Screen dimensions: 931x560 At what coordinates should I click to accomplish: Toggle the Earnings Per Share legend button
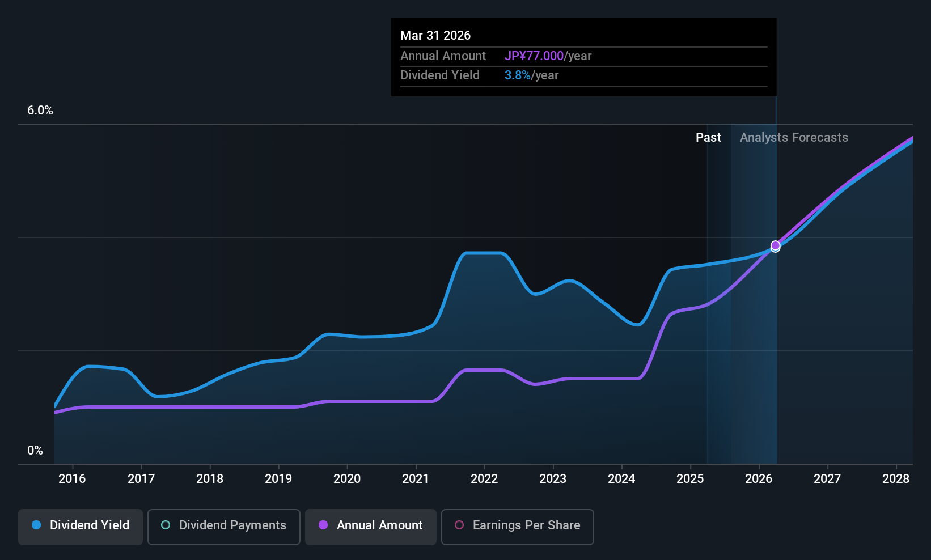coord(518,527)
